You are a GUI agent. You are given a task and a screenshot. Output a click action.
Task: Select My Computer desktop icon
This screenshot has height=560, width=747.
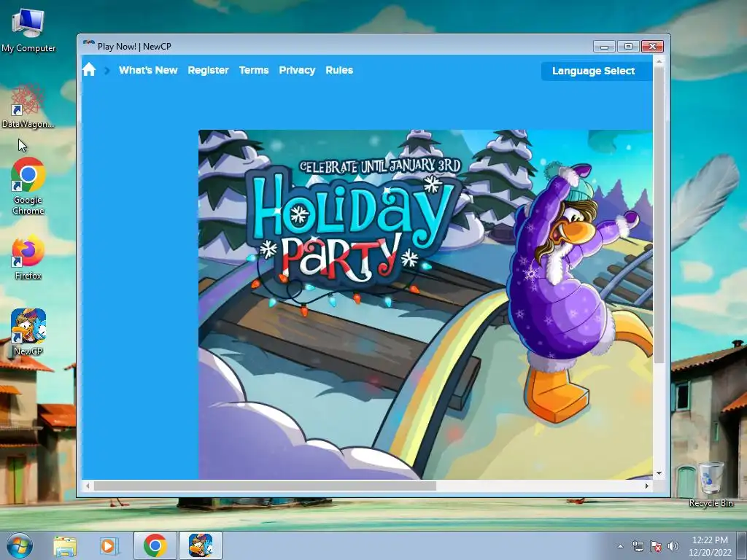(28, 31)
